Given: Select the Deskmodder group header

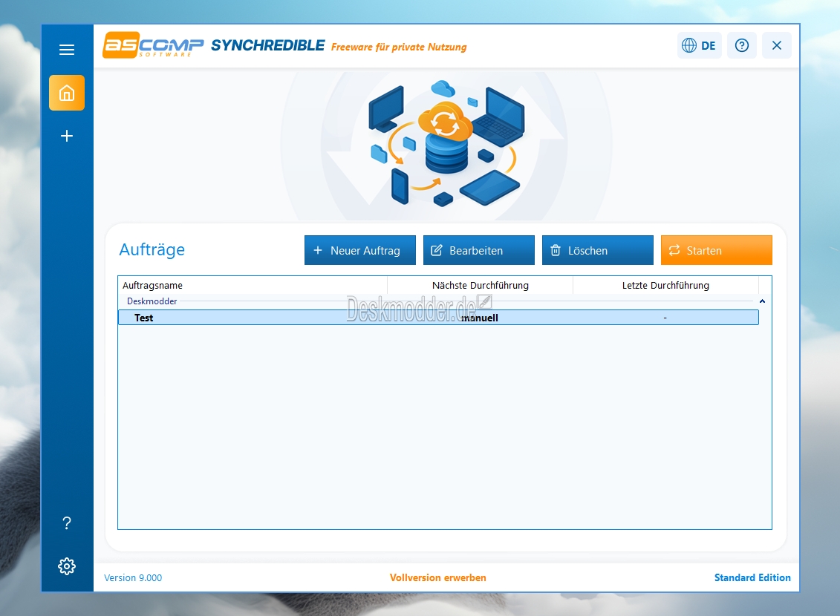Looking at the screenshot, I should [x=152, y=301].
